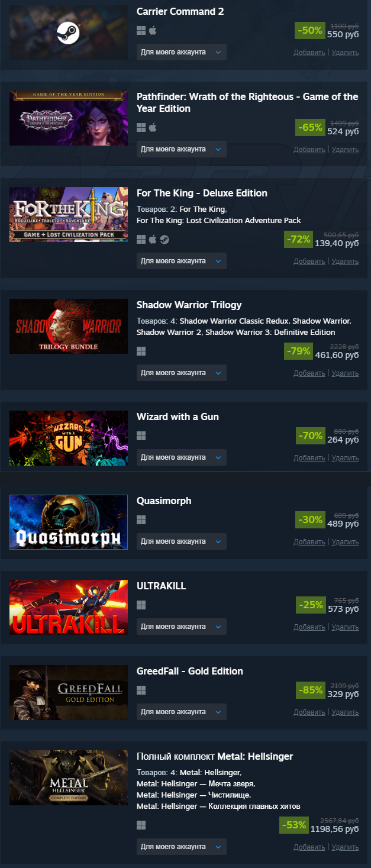371x868 pixels.
Task: Click the Quasimorph game title
Action: point(164,501)
